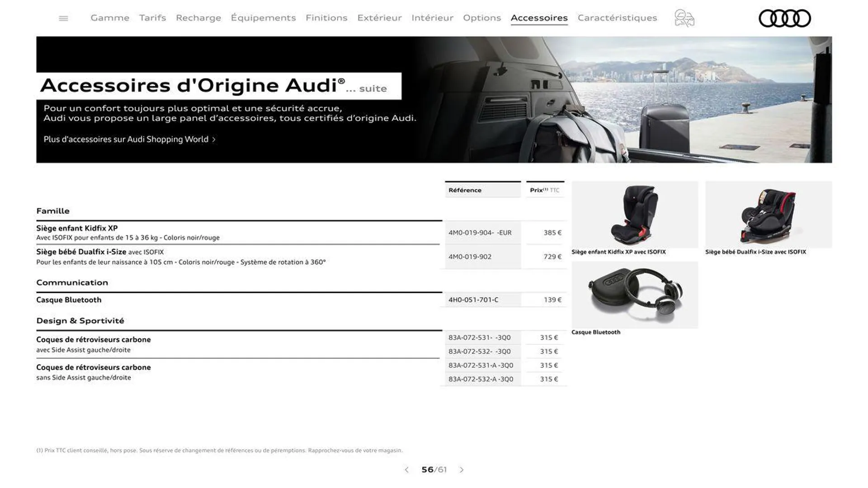Switch to the Recharge tab
Viewport: 868px width, 488px height.
pos(198,18)
